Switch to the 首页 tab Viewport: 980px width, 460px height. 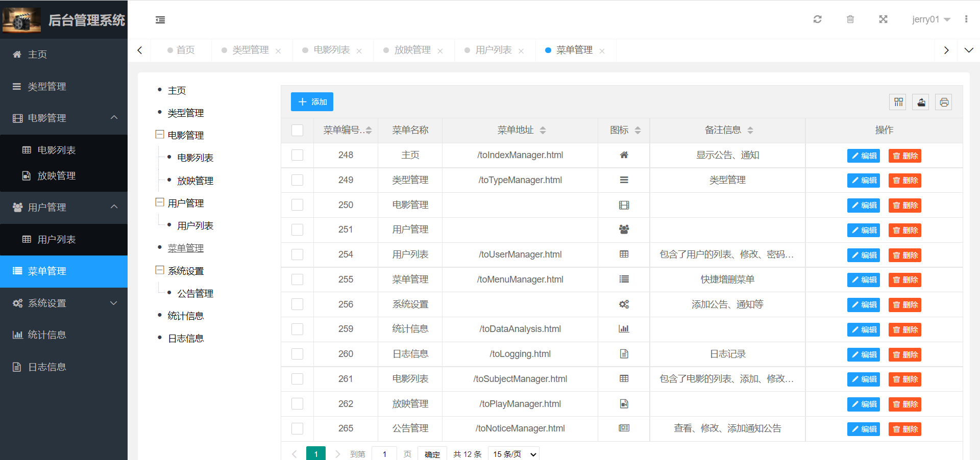(181, 50)
